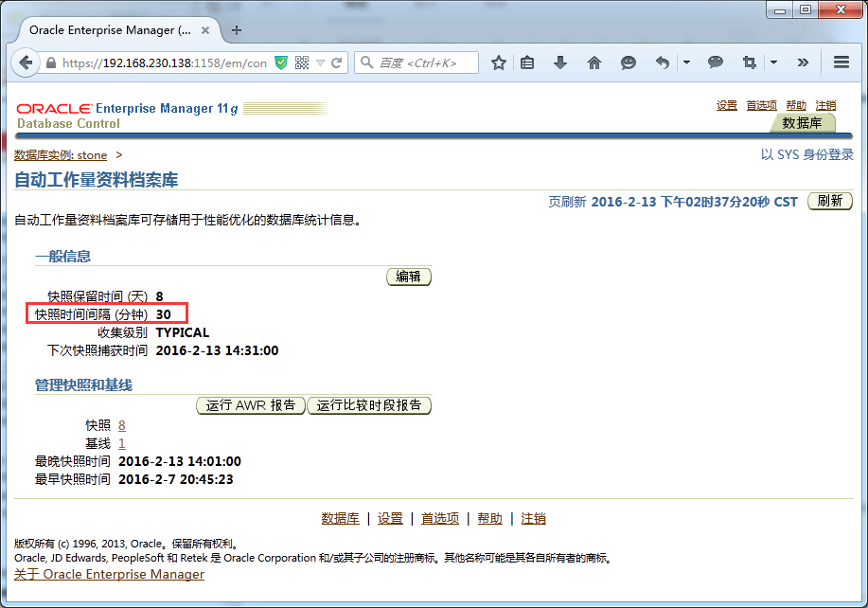Open footer 首选项 link

coord(440,518)
